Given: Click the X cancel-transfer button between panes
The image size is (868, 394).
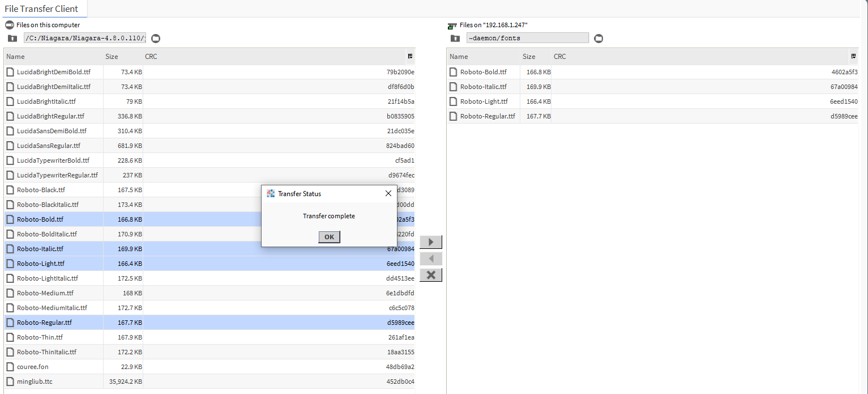Looking at the screenshot, I should [430, 275].
